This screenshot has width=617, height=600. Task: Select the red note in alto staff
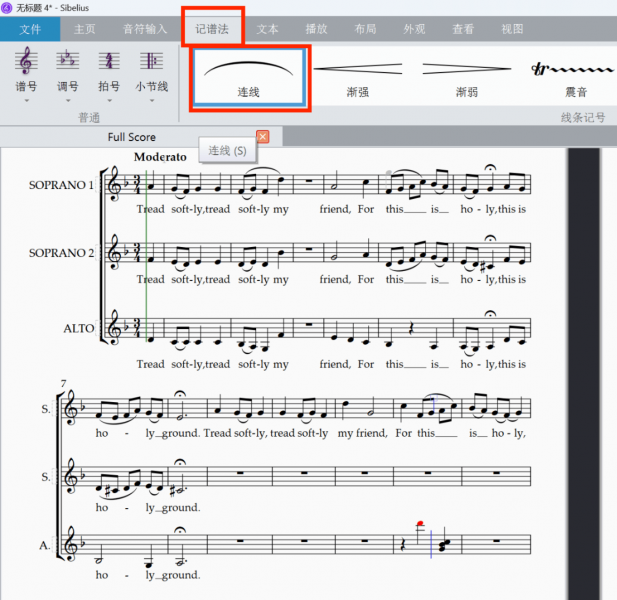(x=420, y=524)
